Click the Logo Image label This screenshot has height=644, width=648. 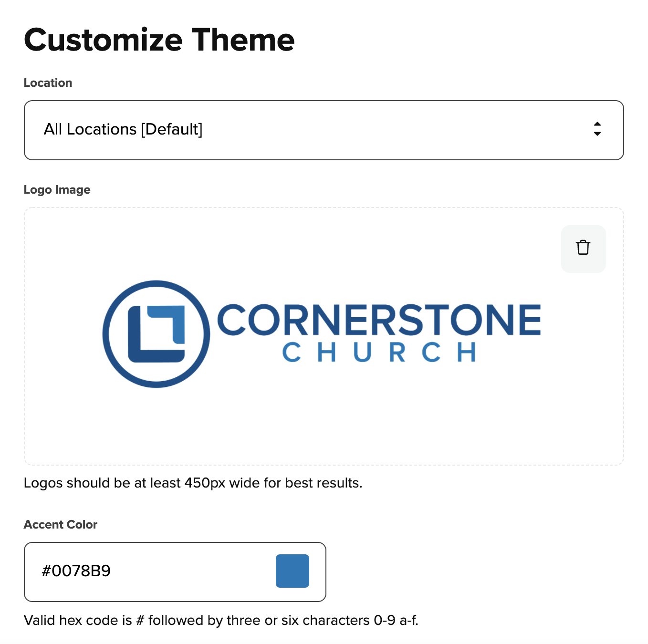coord(57,190)
